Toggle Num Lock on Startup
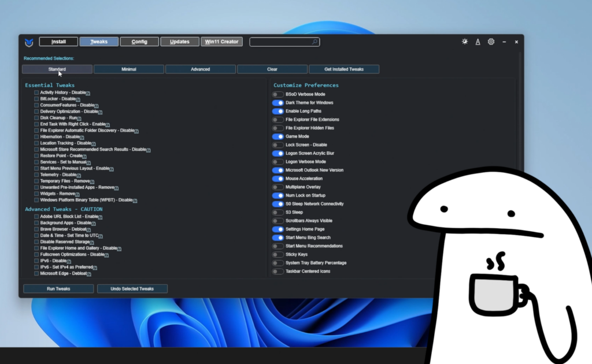Screen dimensions: 592x364 [x=277, y=195]
